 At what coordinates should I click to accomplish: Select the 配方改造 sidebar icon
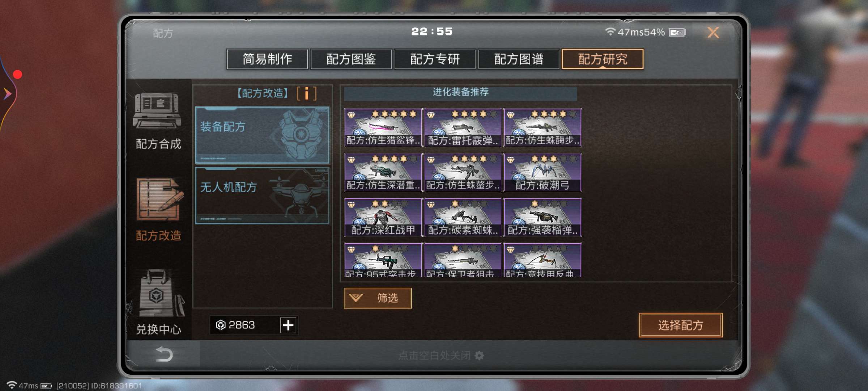point(159,199)
